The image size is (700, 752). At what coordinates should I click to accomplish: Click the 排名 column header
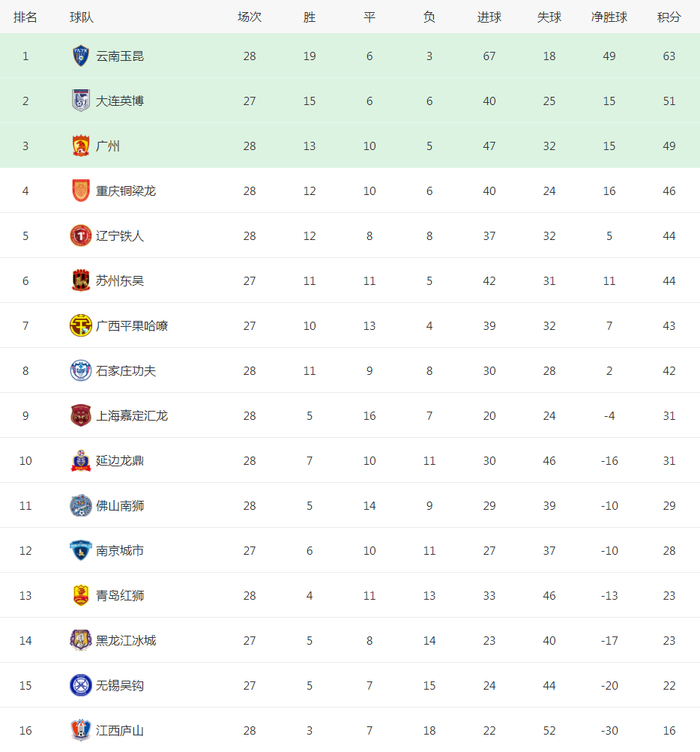click(25, 17)
